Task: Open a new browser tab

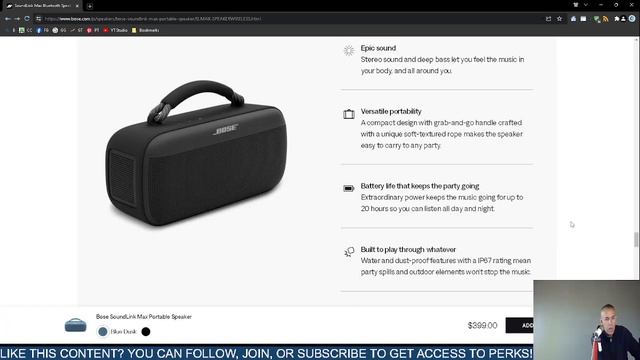Action: point(90,6)
